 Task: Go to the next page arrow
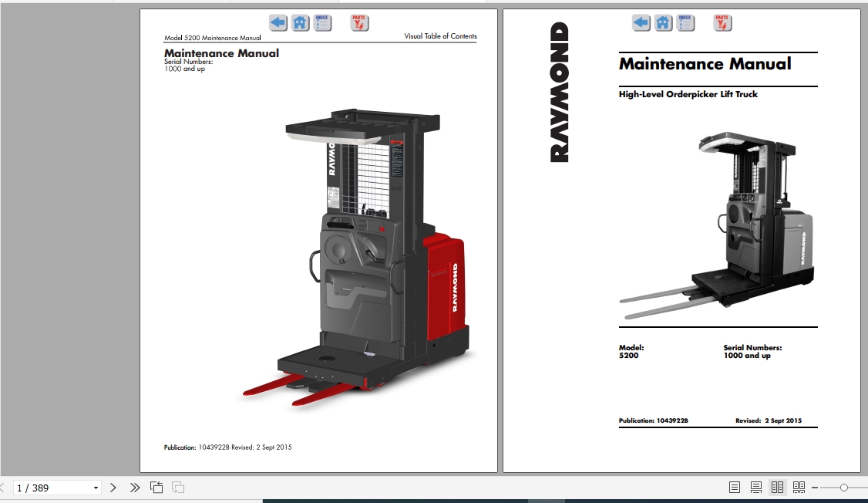[113, 488]
